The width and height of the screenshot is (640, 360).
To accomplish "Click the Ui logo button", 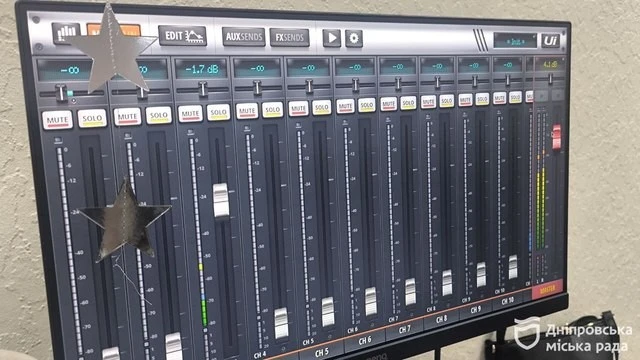I will 551,40.
